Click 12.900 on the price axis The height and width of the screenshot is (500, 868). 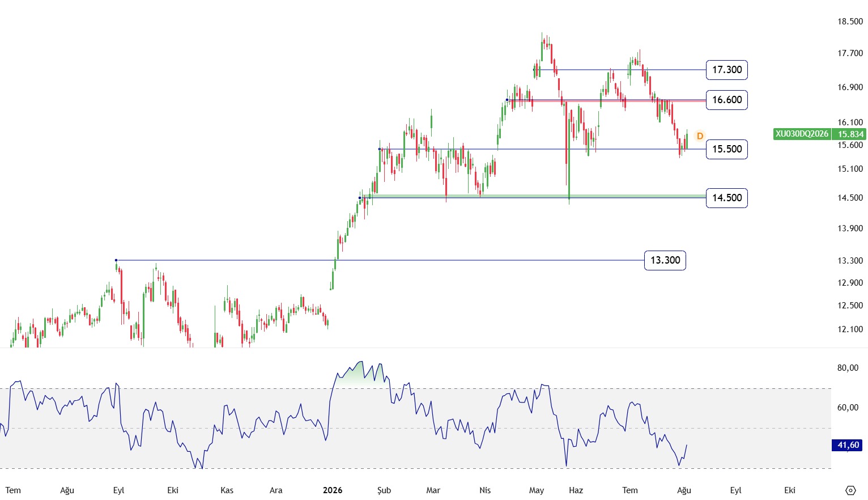click(x=850, y=283)
